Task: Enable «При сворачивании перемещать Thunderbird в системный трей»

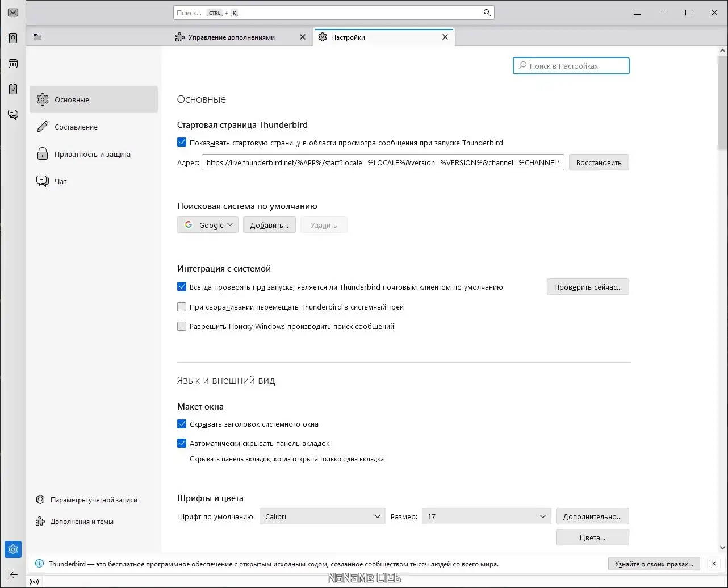Action: [x=182, y=307]
